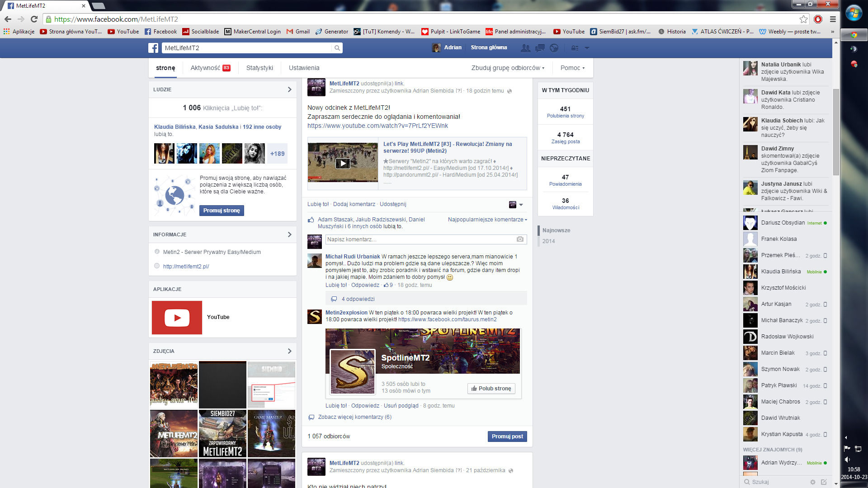The image size is (868, 488).
Task: Bookmark this page with the star icon
Action: point(803,19)
